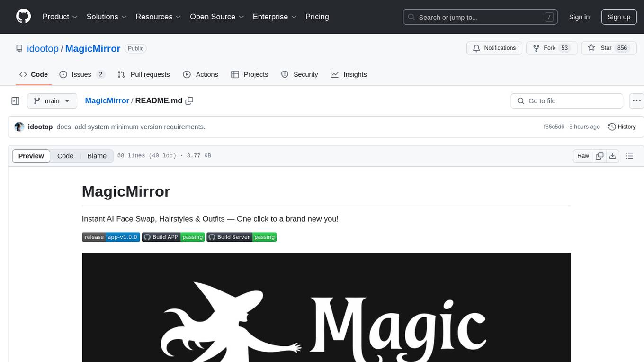Viewport: 644px width, 362px height.
Task: Click the Notifications bell button
Action: (494, 48)
